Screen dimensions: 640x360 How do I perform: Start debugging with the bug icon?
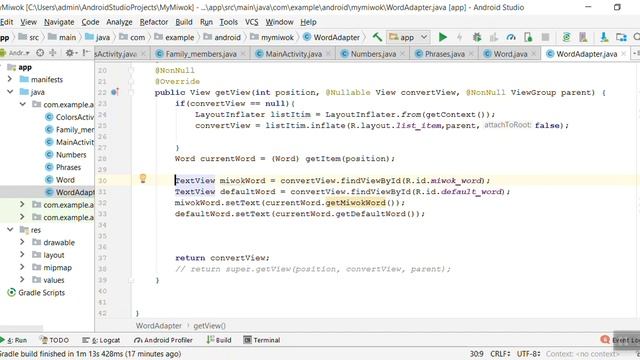(x=477, y=37)
